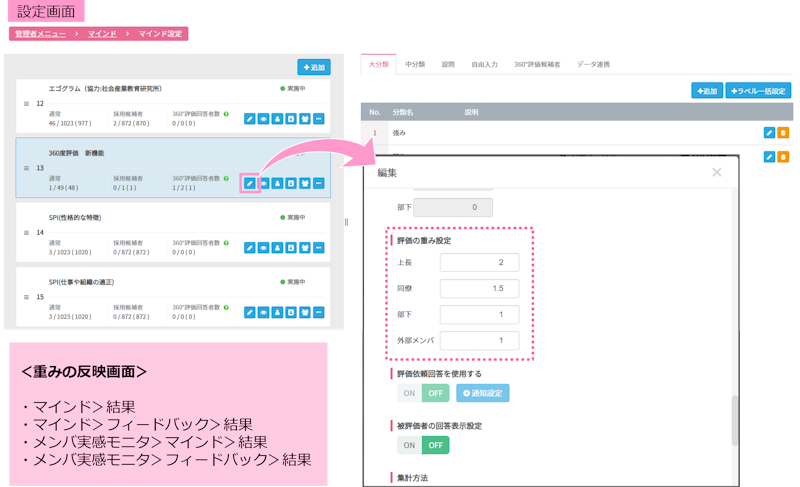The width and height of the screenshot is (800, 487).
Task: Click the 編集 dialog vertical scrollbar
Action: (735, 420)
